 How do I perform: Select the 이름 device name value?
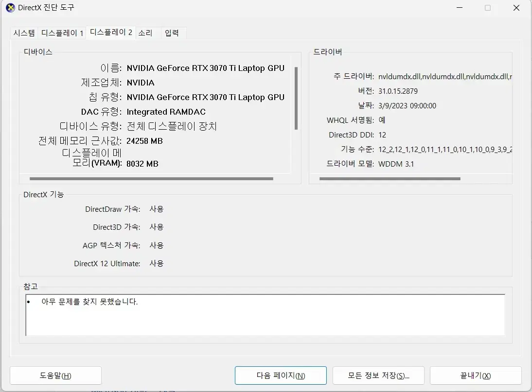pyautogui.click(x=205, y=68)
